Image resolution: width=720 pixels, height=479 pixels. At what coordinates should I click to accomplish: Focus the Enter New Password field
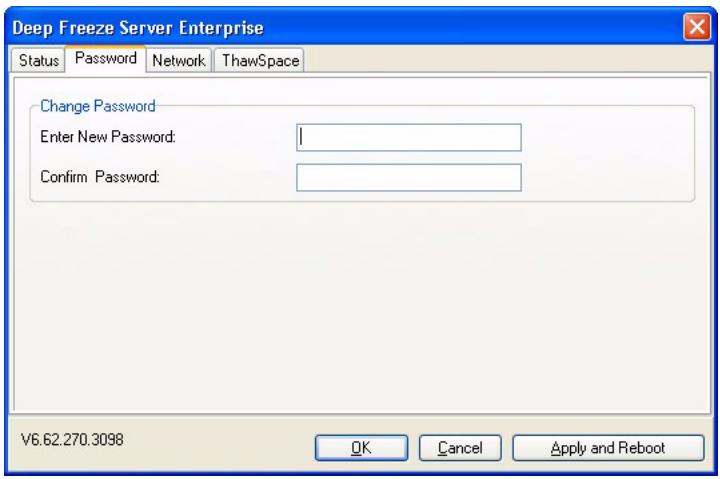409,137
